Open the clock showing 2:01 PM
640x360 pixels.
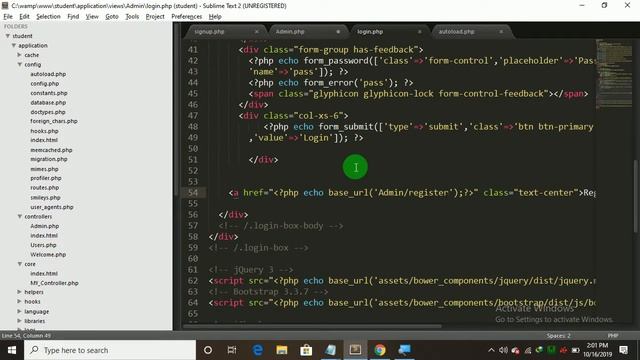click(x=597, y=350)
